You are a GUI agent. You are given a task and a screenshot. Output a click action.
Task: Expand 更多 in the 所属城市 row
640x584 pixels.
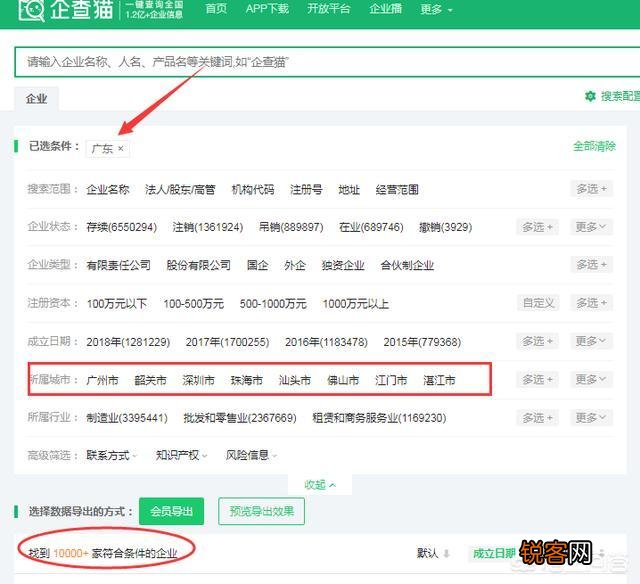(x=591, y=380)
